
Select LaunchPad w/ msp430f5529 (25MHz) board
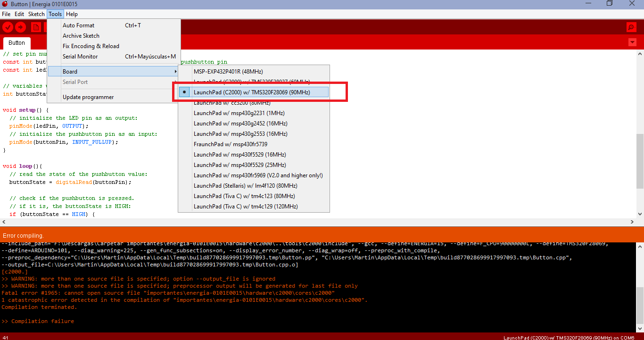[x=254, y=165]
